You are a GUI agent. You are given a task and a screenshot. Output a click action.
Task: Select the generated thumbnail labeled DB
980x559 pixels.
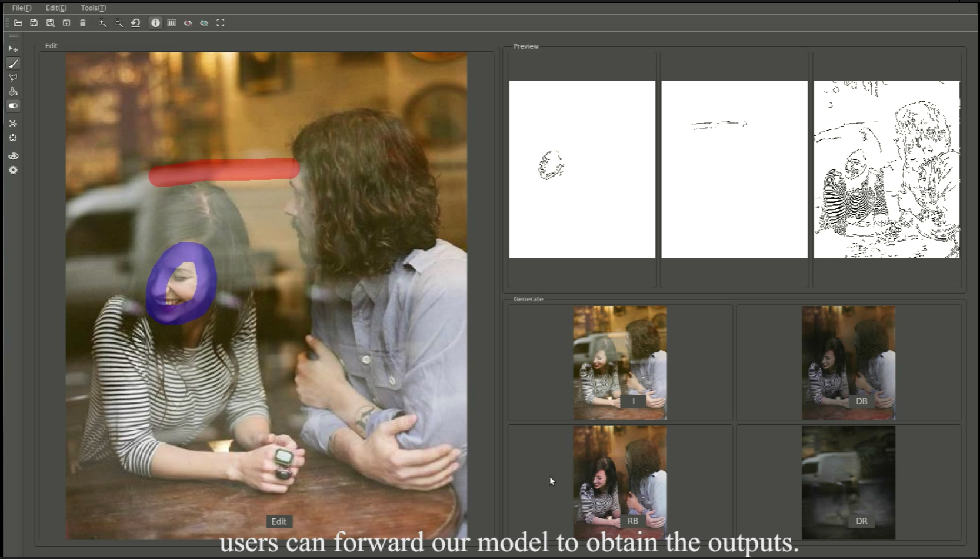click(848, 362)
